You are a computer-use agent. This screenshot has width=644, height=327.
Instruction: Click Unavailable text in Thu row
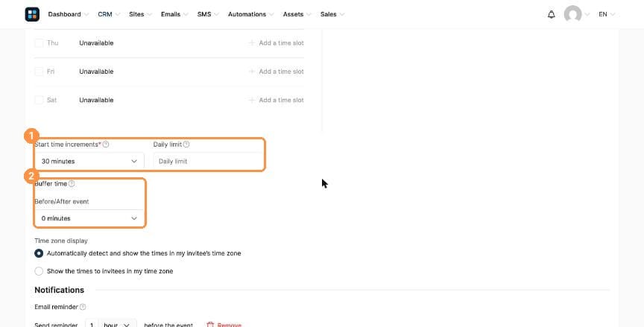click(96, 42)
